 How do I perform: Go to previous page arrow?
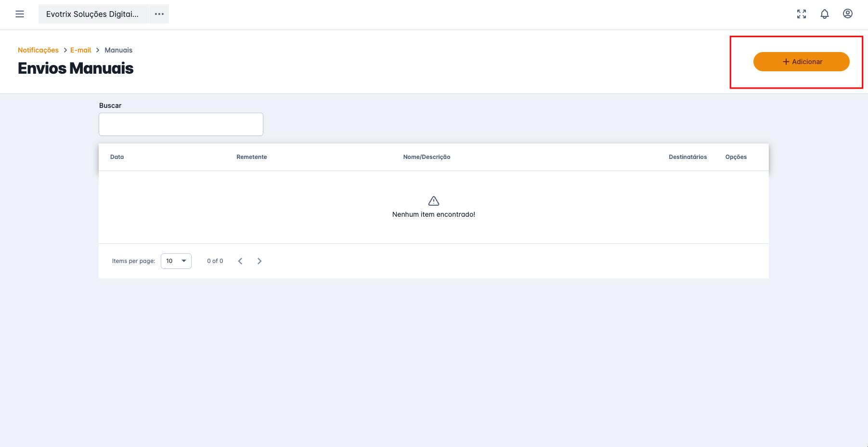pos(240,261)
